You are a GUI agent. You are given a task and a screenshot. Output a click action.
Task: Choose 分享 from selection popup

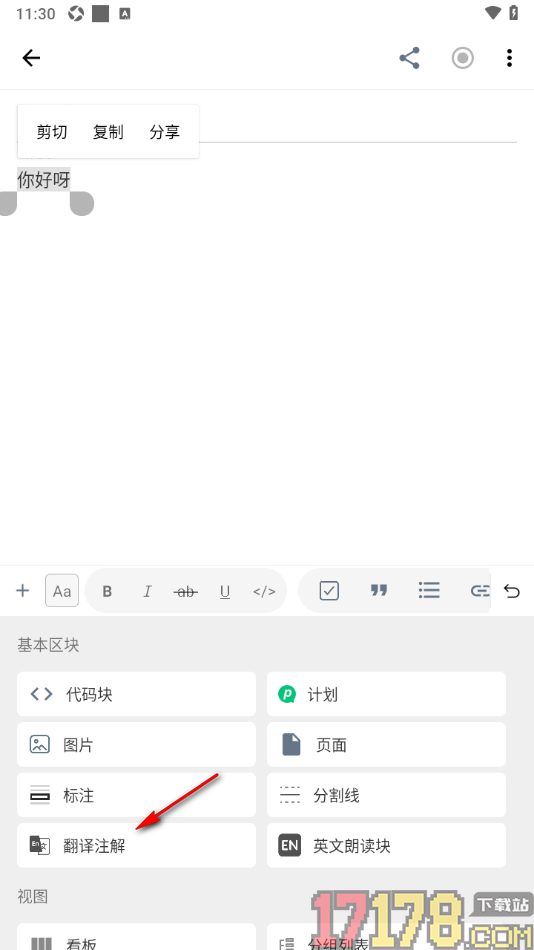(164, 132)
